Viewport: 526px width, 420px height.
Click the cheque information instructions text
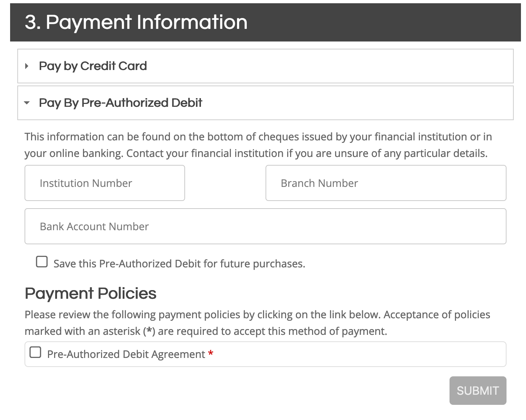258,145
